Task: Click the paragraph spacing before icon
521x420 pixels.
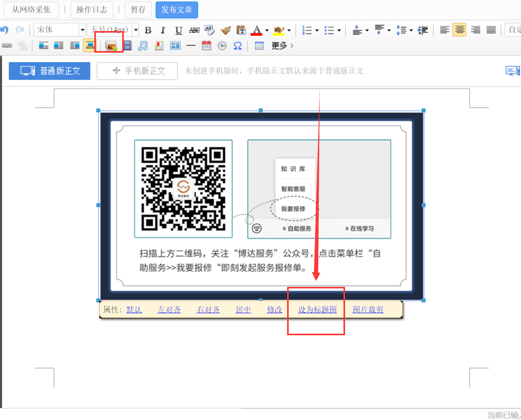Action: pyautogui.click(x=357, y=30)
